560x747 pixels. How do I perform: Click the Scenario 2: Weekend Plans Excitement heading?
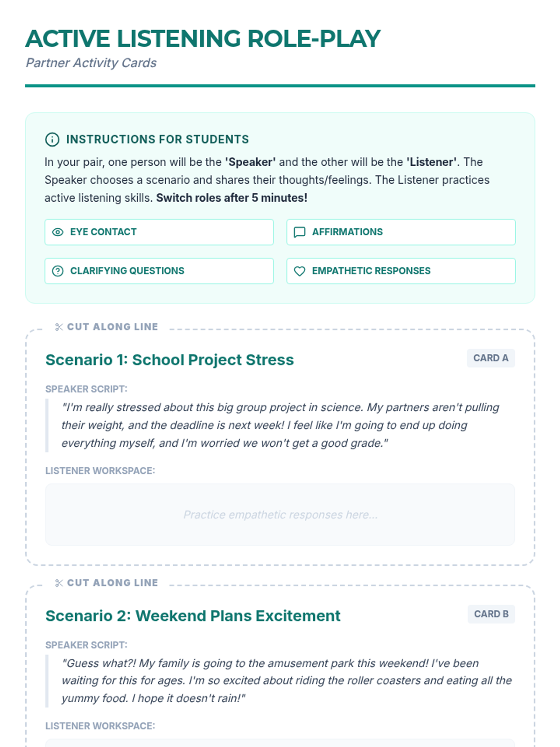193,616
